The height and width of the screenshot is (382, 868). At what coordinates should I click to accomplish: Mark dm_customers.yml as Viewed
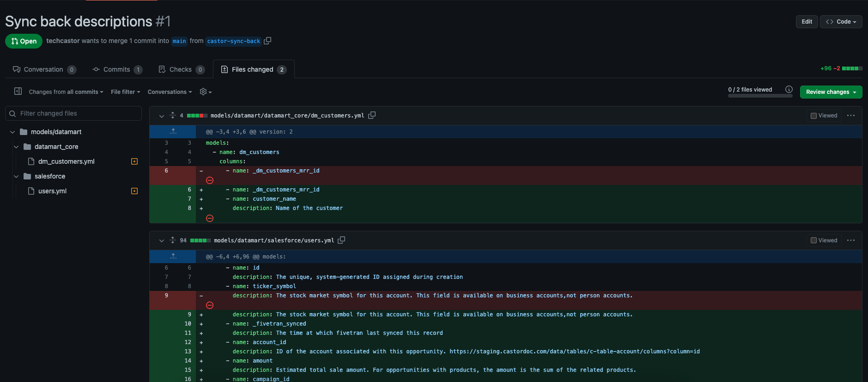(814, 116)
